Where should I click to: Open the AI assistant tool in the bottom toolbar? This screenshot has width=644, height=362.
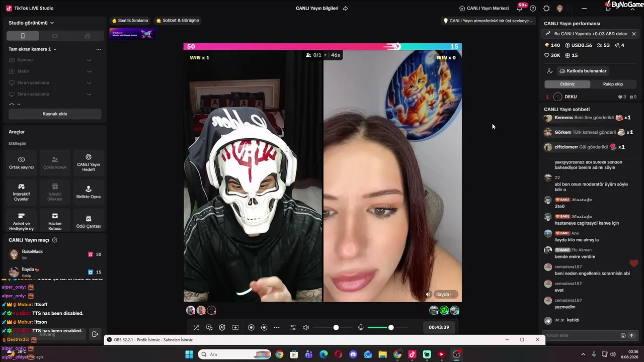pyautogui.click(x=222, y=327)
